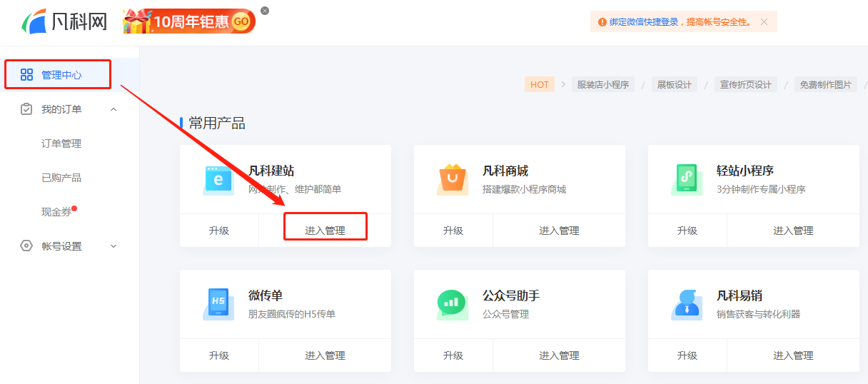Click 3分钟制作专属小程序 description text

click(x=761, y=189)
